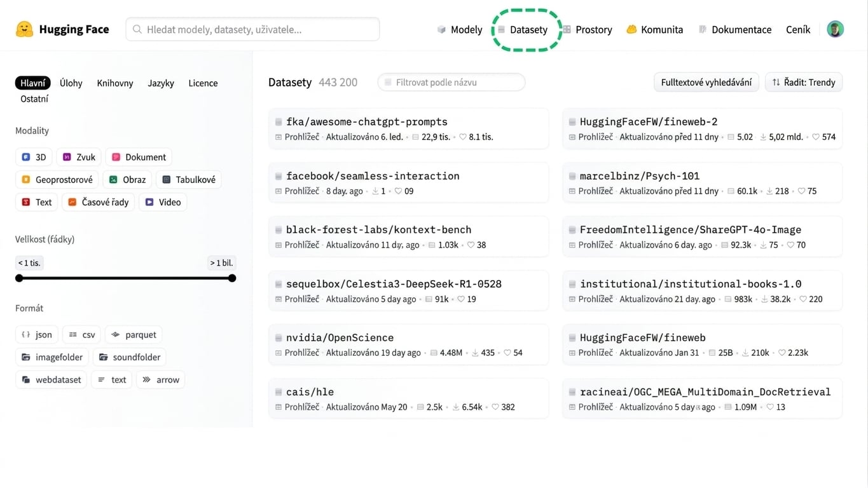868x488 pixels.
Task: Click the left handle of size slider
Action: tap(19, 278)
